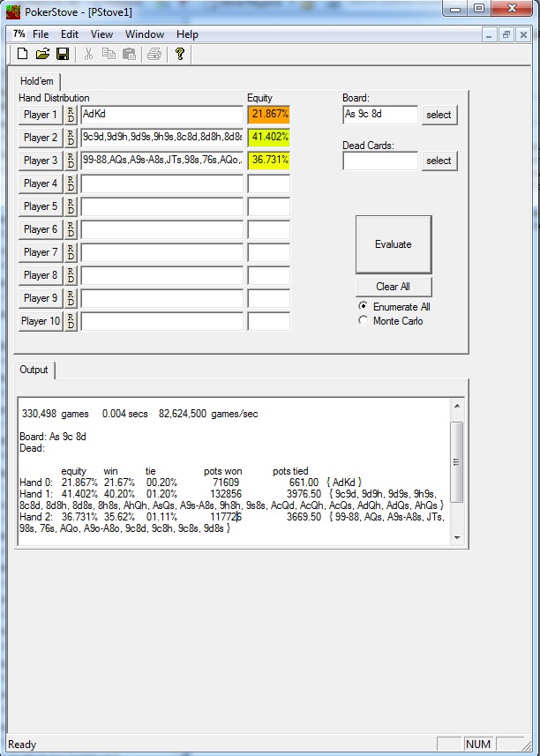The height and width of the screenshot is (756, 540).
Task: Click the Player 1 button
Action: pyautogui.click(x=41, y=115)
